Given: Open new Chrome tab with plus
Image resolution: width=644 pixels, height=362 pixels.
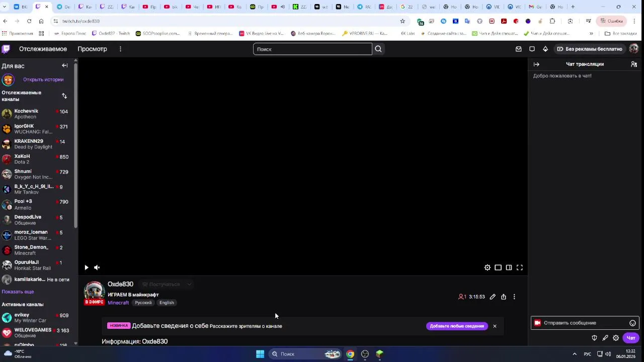Looking at the screenshot, I should click(x=573, y=7).
